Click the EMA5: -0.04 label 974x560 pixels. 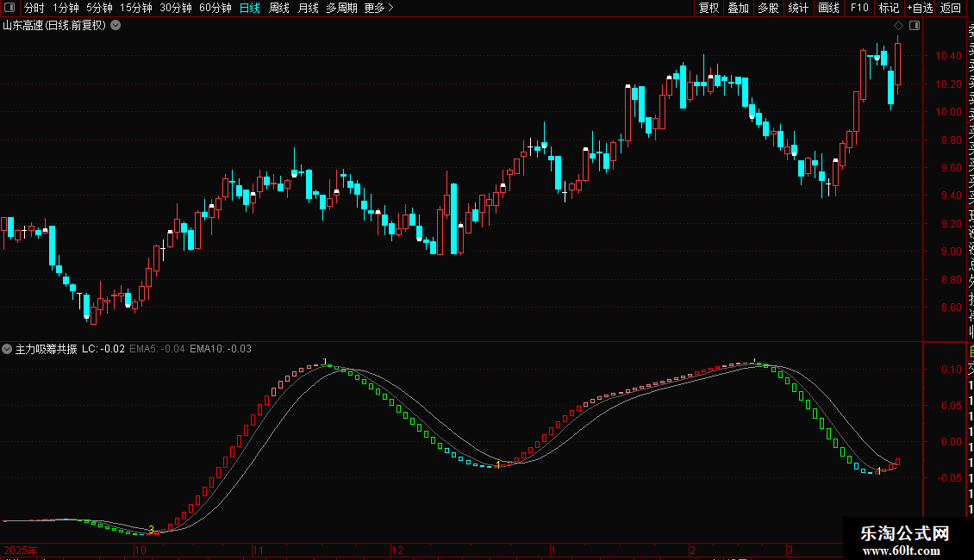coord(157,349)
